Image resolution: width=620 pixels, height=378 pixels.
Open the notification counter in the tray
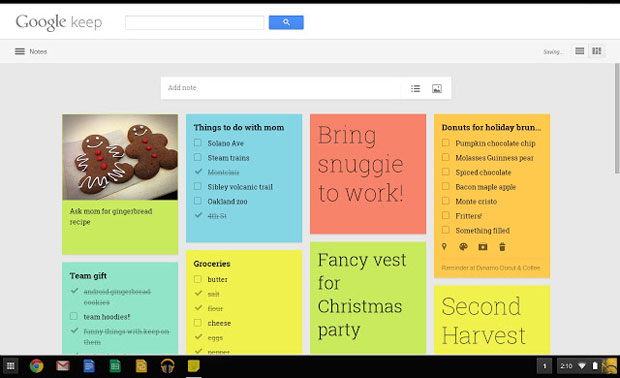pyautogui.click(x=544, y=366)
